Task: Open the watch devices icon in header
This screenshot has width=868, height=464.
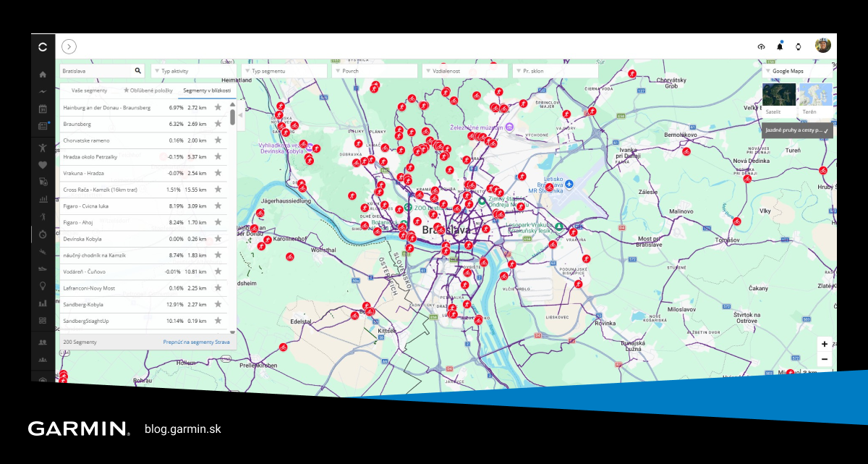Action: tap(799, 46)
